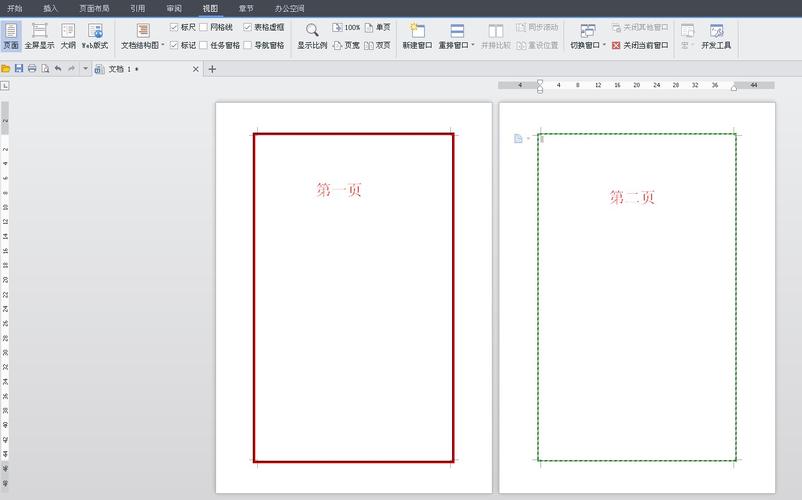Open the 插入 (Insert) ribbon tab
This screenshot has width=802, height=500.
point(50,8)
